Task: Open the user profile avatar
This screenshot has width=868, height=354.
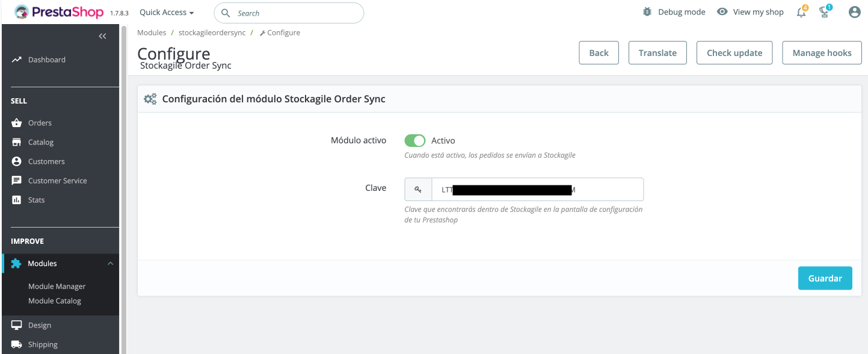Action: (855, 12)
